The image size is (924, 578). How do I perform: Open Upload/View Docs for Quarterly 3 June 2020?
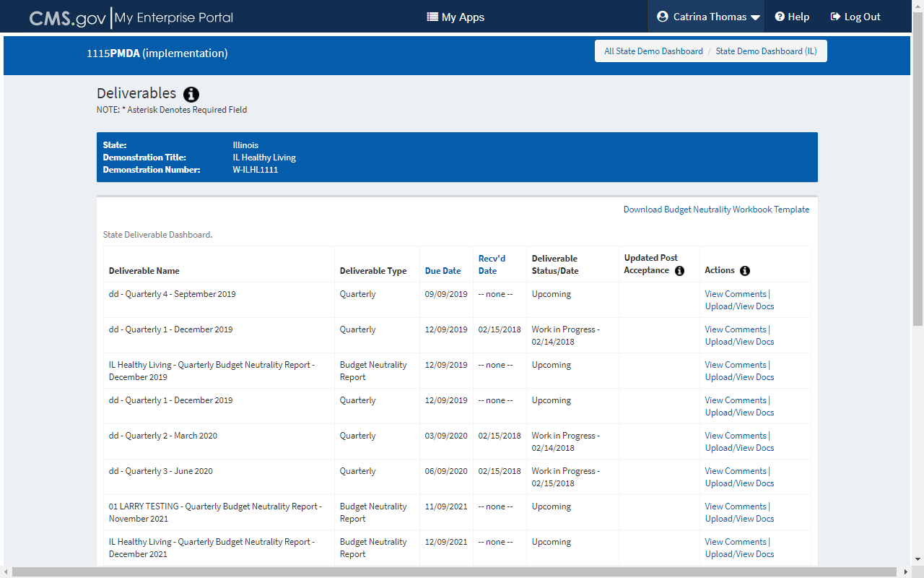739,483
